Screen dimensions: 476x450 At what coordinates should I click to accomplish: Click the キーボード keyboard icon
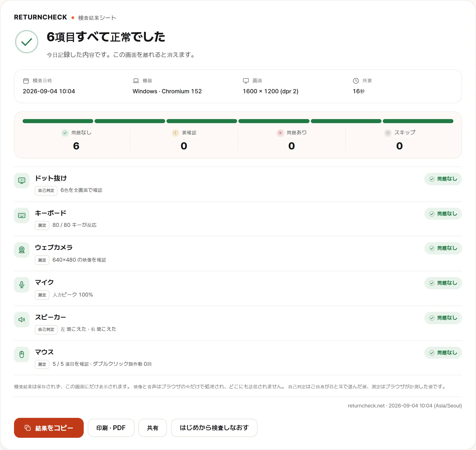coord(22,215)
